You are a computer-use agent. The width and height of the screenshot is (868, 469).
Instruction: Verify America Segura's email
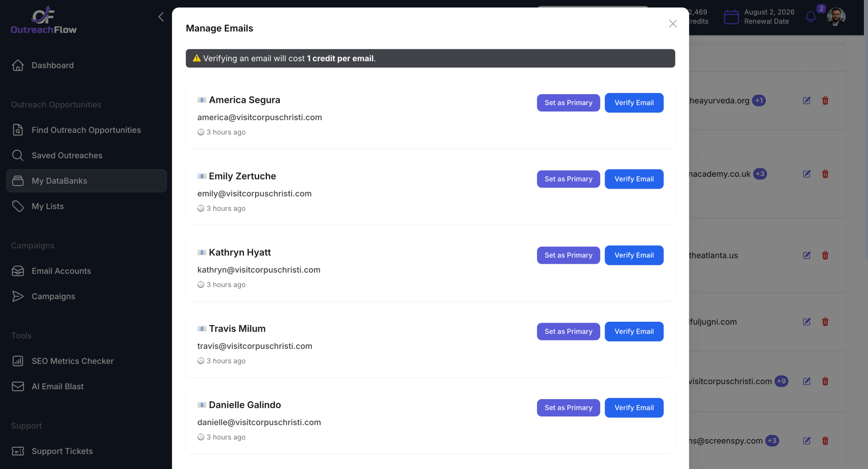634,103
